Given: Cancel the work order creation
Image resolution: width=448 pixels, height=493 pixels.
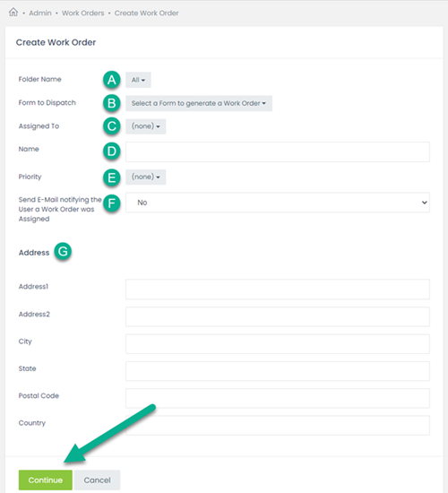Looking at the screenshot, I should pyautogui.click(x=97, y=480).
